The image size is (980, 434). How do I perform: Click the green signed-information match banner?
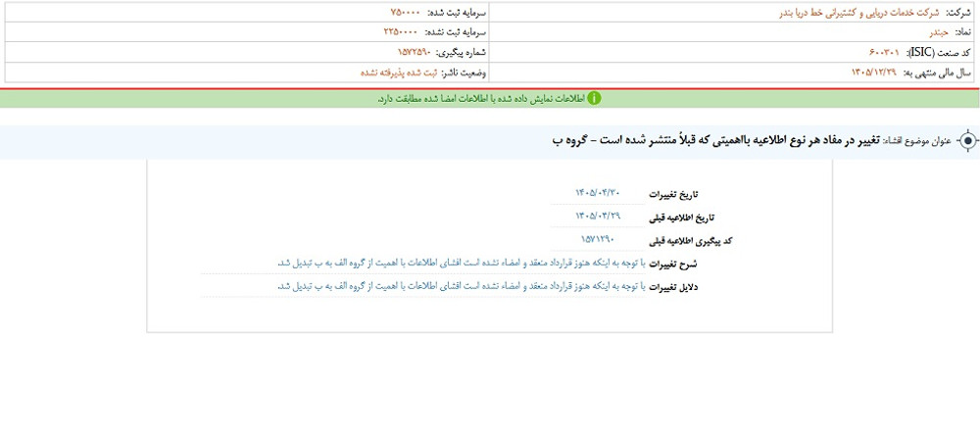pos(490,99)
